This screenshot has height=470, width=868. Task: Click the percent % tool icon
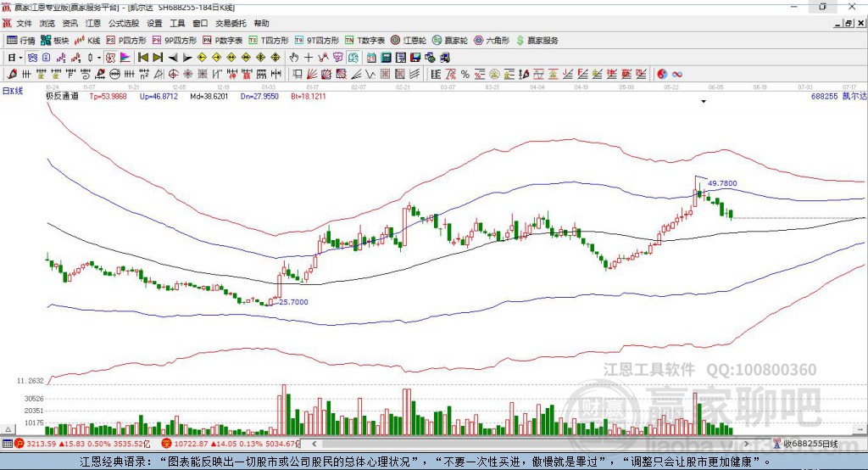[465, 75]
